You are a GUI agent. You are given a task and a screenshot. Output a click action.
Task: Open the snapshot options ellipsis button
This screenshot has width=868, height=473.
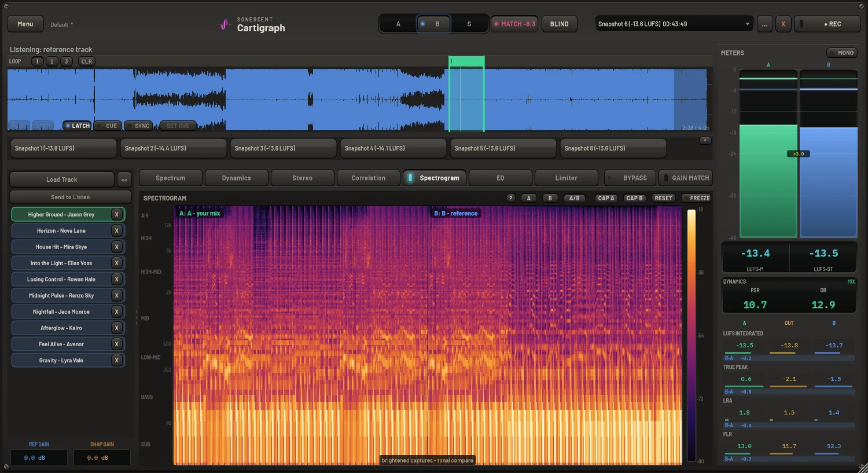click(764, 24)
